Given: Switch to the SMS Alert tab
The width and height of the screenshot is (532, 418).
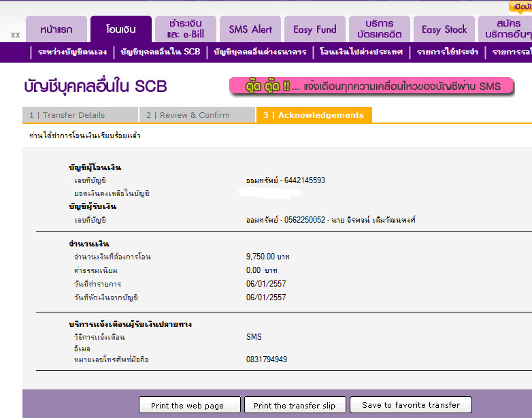Looking at the screenshot, I should [250, 29].
